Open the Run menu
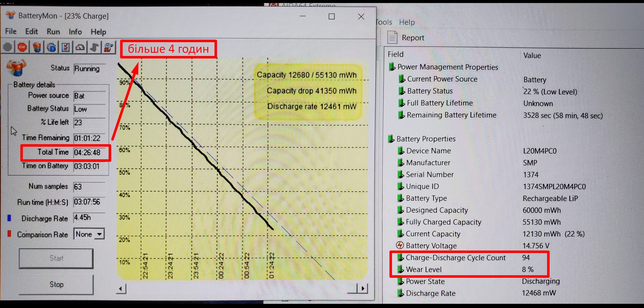 click(x=53, y=32)
